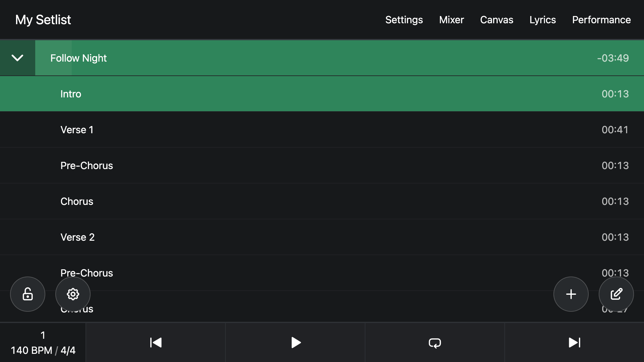Go to the Lyrics view

[x=543, y=20]
